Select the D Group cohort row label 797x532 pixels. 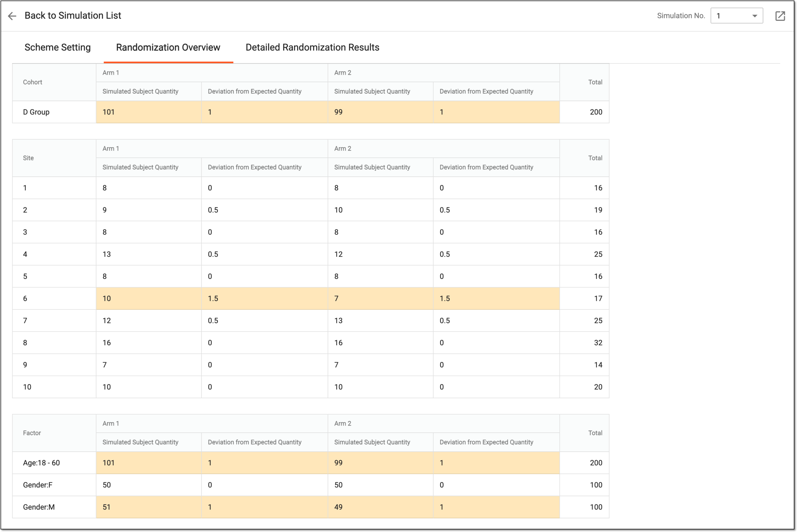[36, 112]
